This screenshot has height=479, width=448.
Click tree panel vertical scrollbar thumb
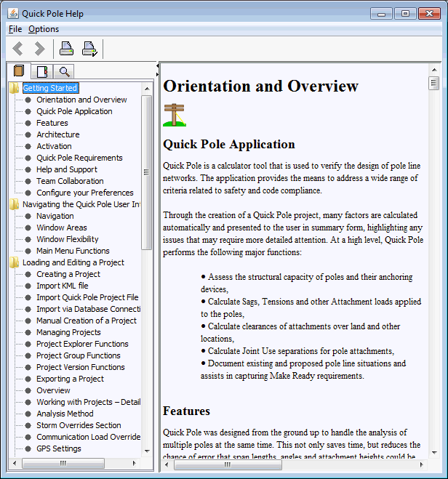coord(147,172)
